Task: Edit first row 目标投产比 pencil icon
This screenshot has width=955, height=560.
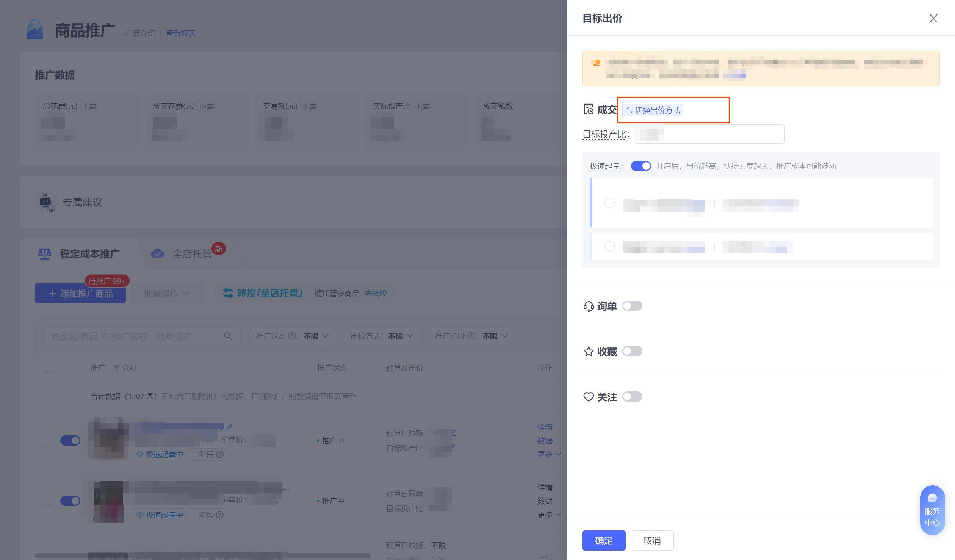Action: 453,447
